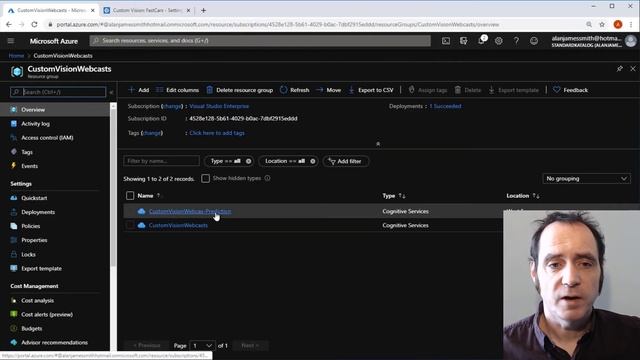Image resolution: width=640 pixels, height=360 pixels.
Task: Open Overview in side menu
Action: (55, 110)
